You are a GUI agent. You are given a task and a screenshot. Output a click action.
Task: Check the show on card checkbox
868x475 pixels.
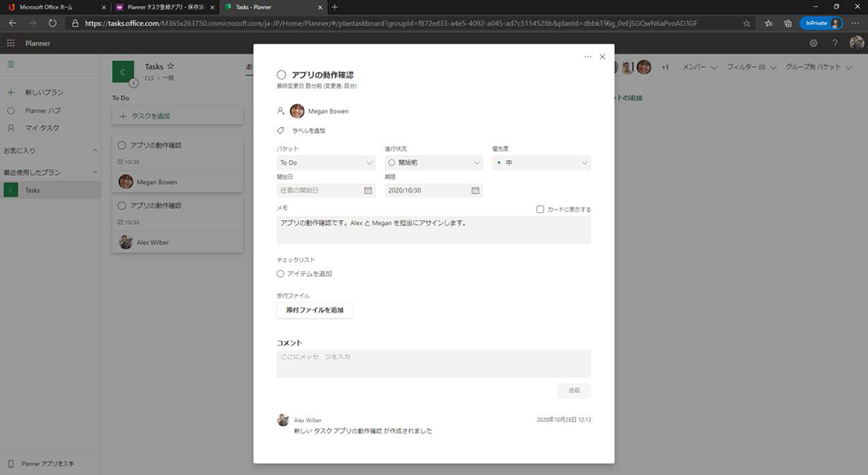[540, 209]
